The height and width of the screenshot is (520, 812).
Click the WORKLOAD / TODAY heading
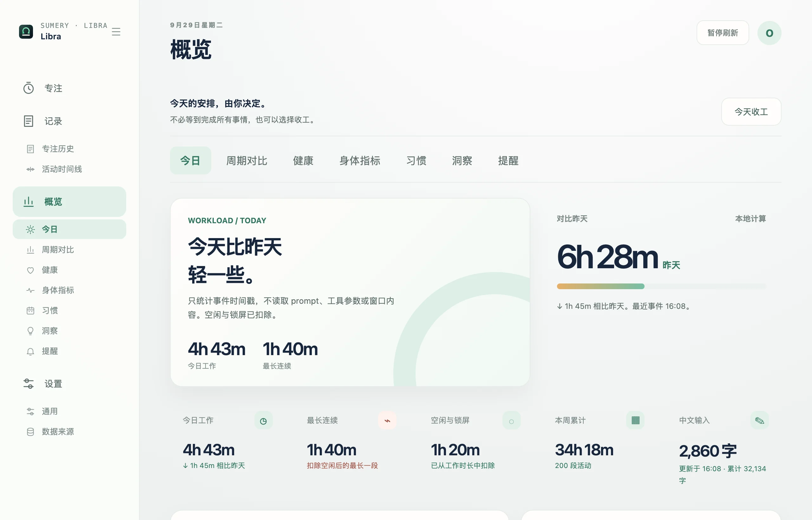[x=227, y=220]
